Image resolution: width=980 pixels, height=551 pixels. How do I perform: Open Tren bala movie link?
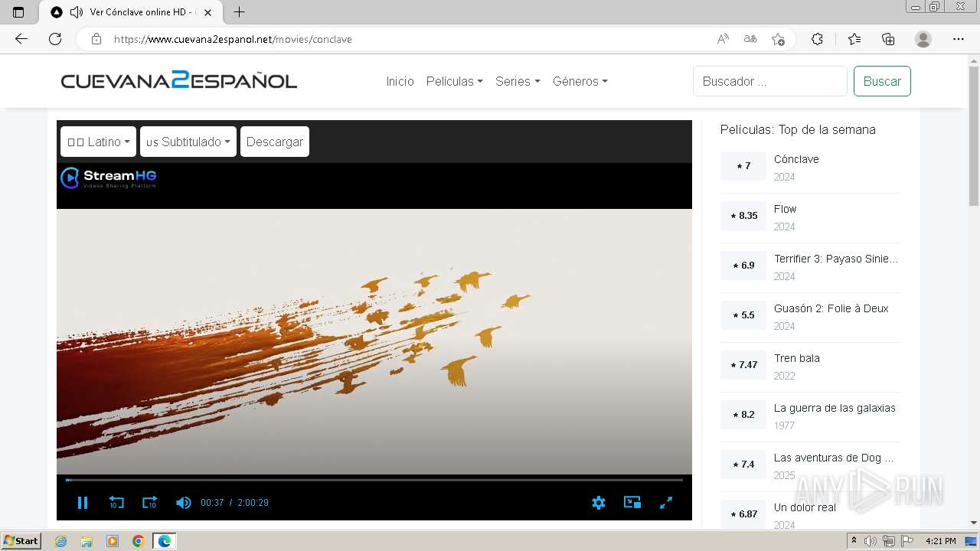(x=796, y=358)
